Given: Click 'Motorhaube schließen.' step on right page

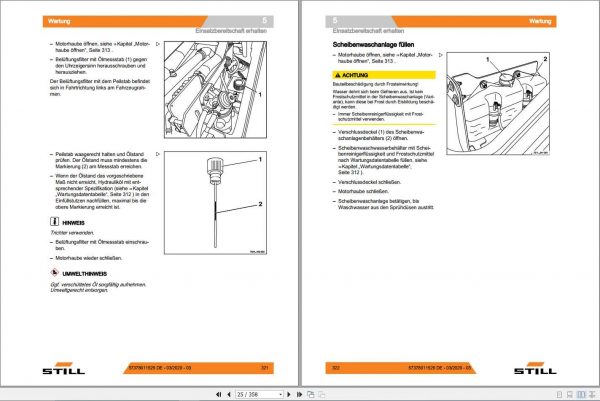Looking at the screenshot, I should click(363, 191).
